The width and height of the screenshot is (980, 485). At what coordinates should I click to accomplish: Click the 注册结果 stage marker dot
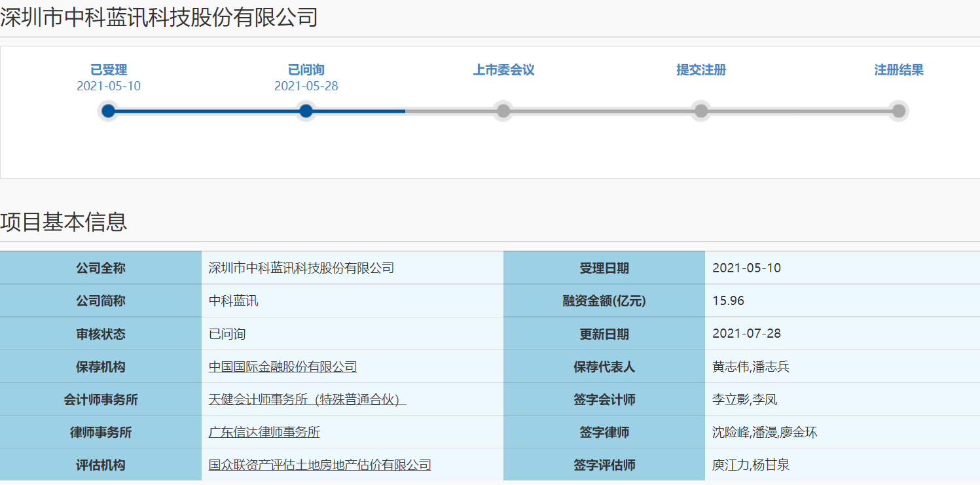click(899, 111)
